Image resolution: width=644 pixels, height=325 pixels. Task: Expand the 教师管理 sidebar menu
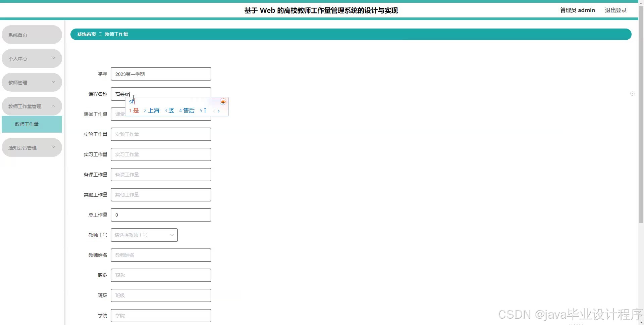tap(32, 82)
